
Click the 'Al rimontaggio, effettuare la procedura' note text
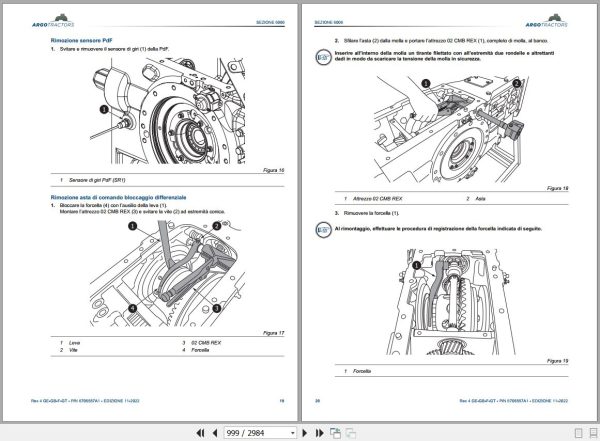click(438, 229)
